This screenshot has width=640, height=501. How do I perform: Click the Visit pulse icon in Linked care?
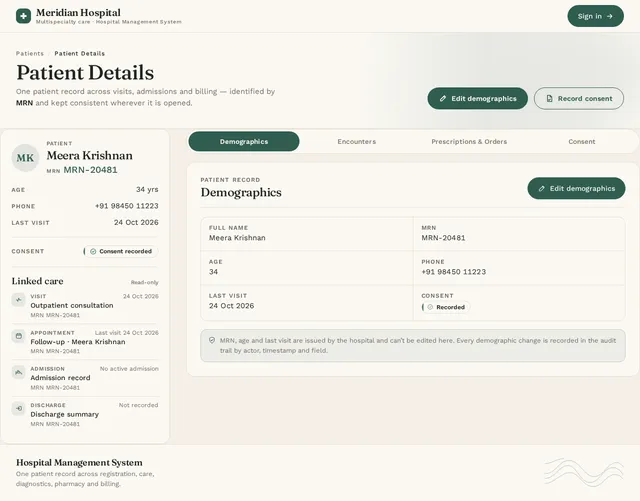click(x=18, y=300)
